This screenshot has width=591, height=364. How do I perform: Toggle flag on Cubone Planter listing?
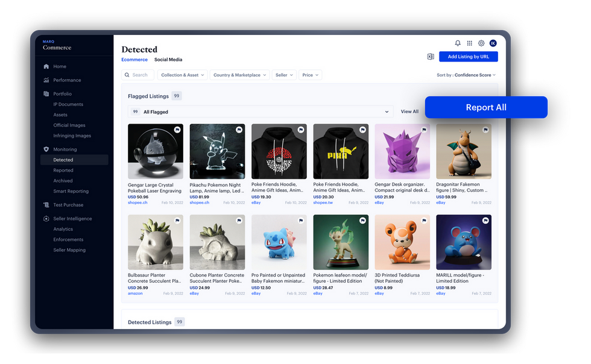pyautogui.click(x=239, y=221)
